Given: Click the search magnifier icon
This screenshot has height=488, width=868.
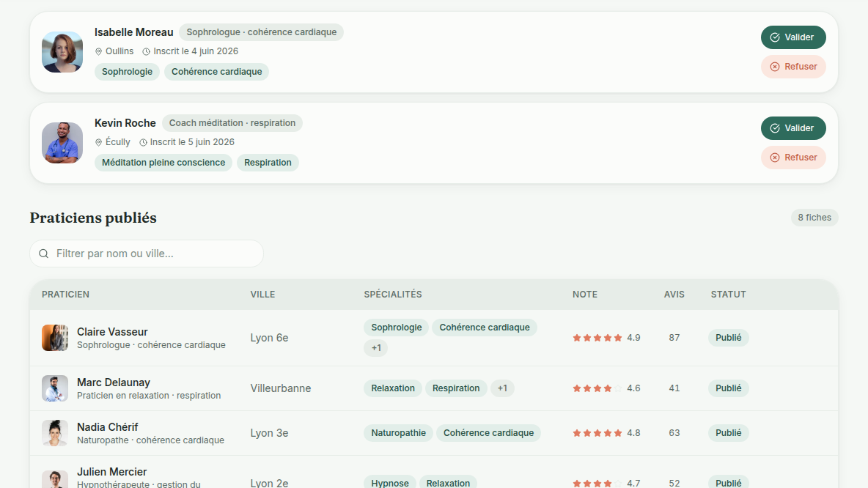Looking at the screenshot, I should point(44,254).
